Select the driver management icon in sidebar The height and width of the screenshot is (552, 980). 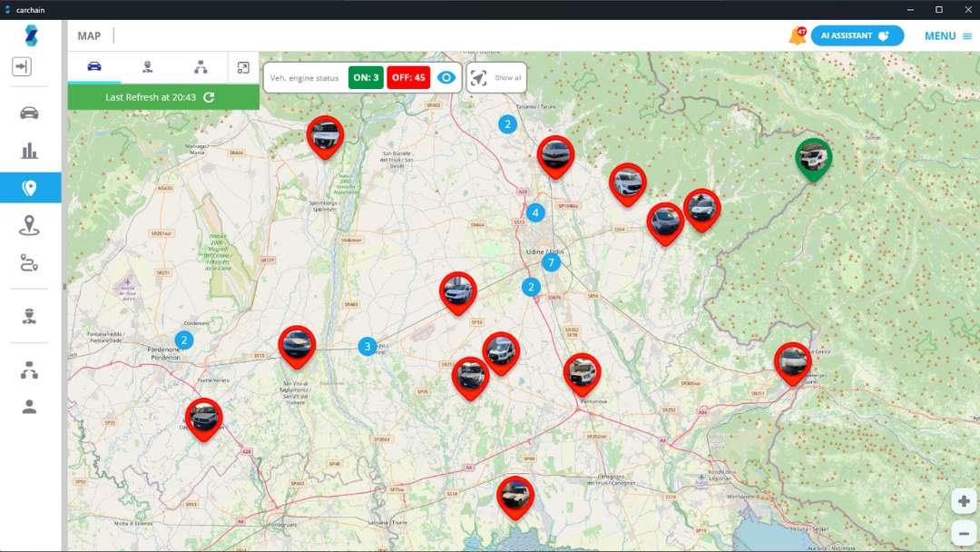pos(30,317)
